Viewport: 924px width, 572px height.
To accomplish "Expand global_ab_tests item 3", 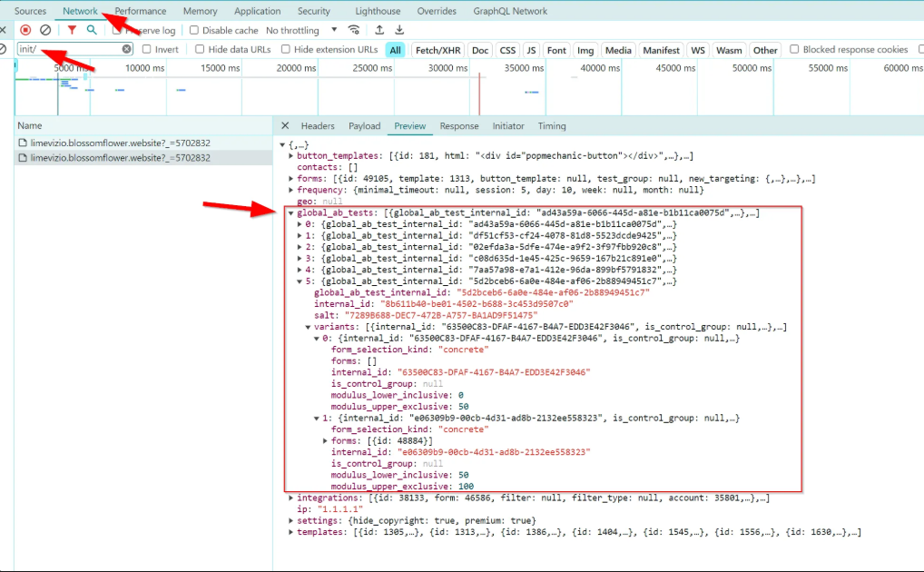I will 300,258.
